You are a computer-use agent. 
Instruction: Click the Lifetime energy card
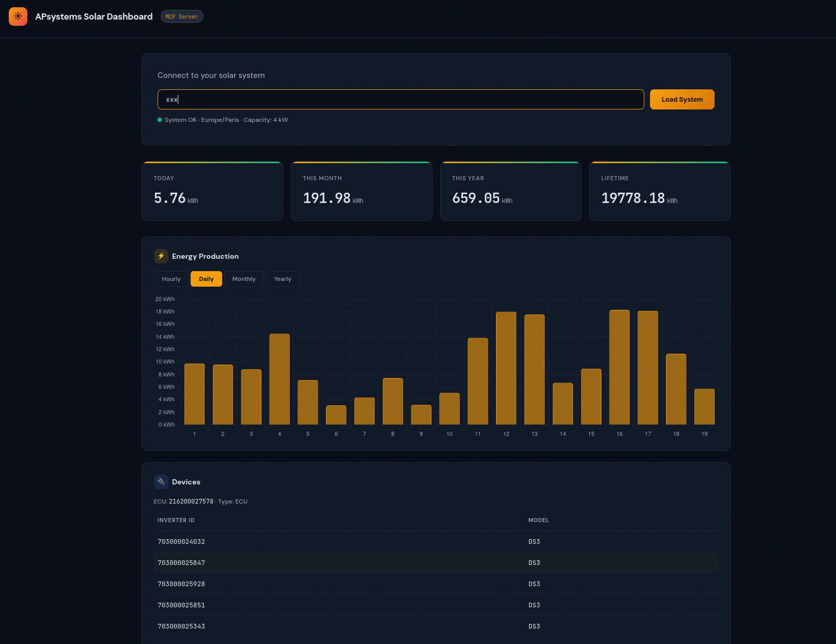point(660,192)
